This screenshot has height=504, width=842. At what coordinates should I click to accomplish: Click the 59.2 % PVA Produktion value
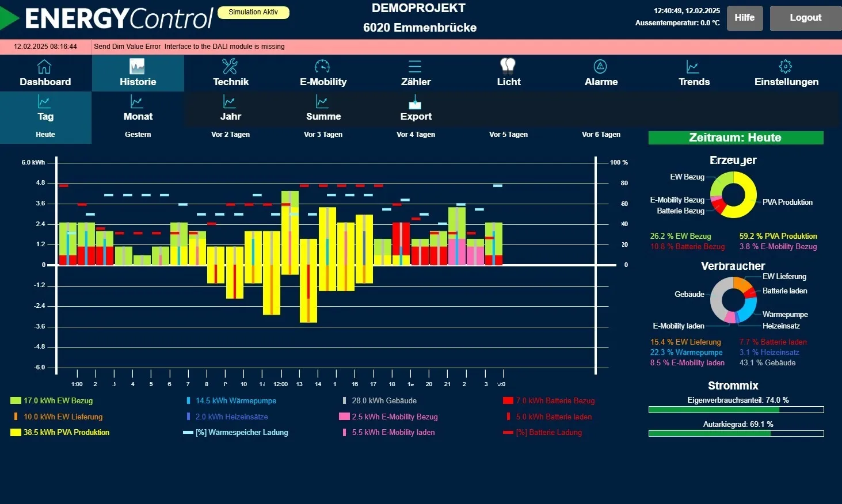(x=778, y=236)
